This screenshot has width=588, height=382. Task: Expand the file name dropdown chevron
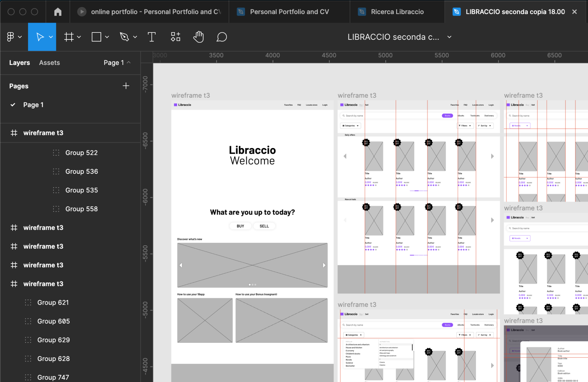(x=449, y=37)
